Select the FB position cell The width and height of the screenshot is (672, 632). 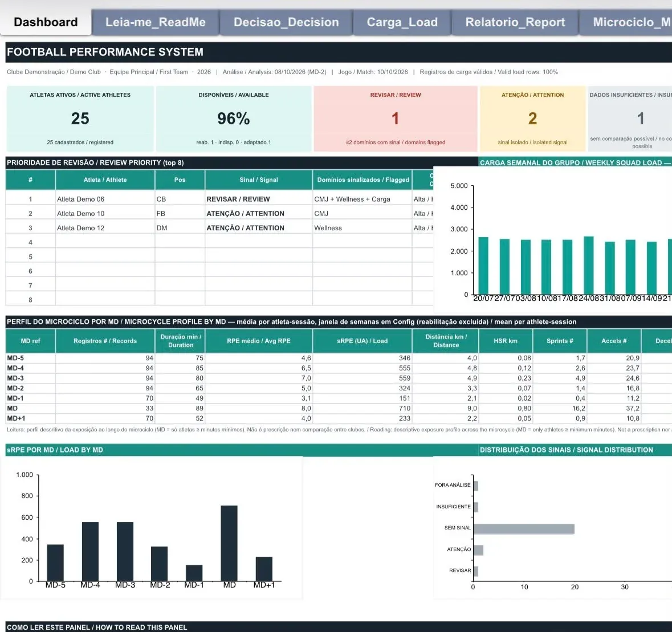180,213
